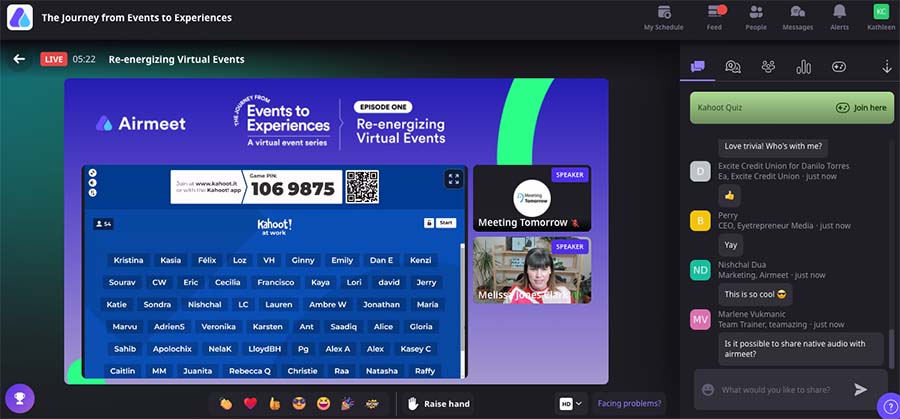Viewport: 900px width, 419px height.
Task: Click Marlene Vukmanic's native audio question
Action: pos(801,349)
